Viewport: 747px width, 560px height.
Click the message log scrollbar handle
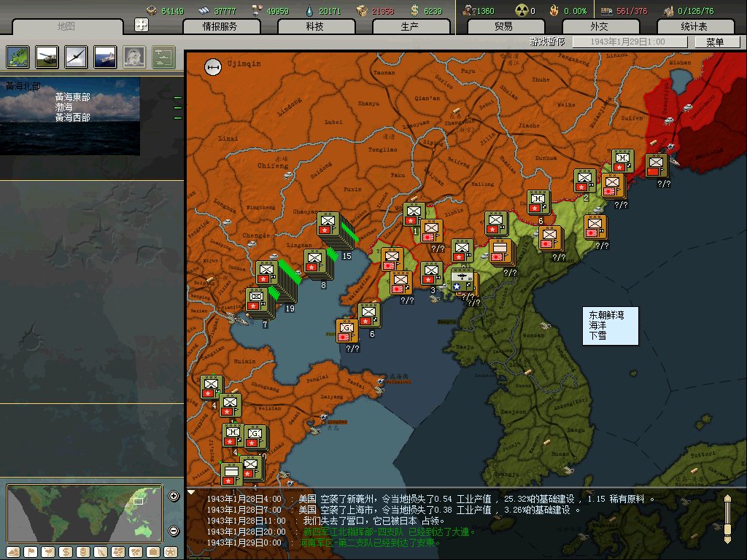pos(727,518)
